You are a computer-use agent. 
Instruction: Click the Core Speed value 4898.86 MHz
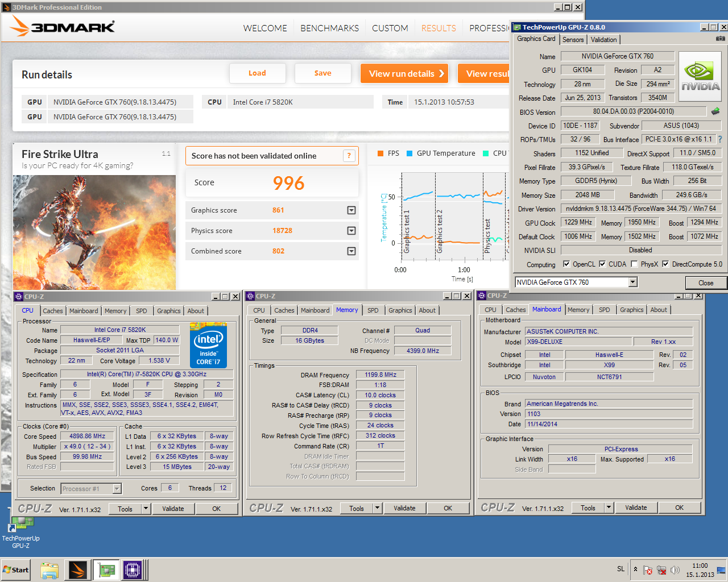click(x=87, y=436)
